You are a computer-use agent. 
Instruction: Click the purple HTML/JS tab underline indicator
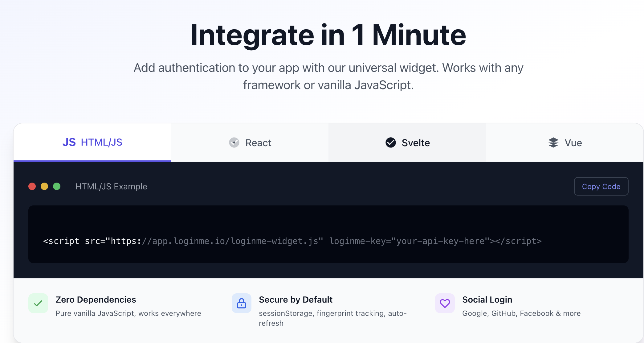click(92, 160)
